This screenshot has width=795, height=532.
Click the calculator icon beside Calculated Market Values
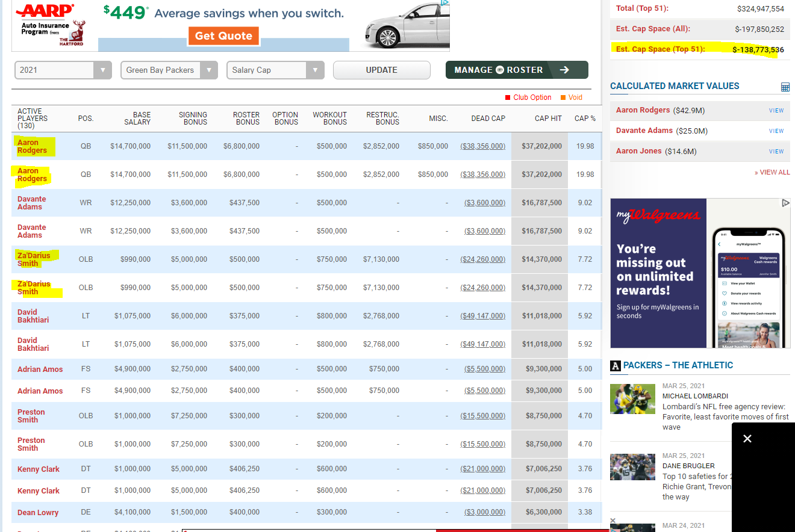[785, 87]
